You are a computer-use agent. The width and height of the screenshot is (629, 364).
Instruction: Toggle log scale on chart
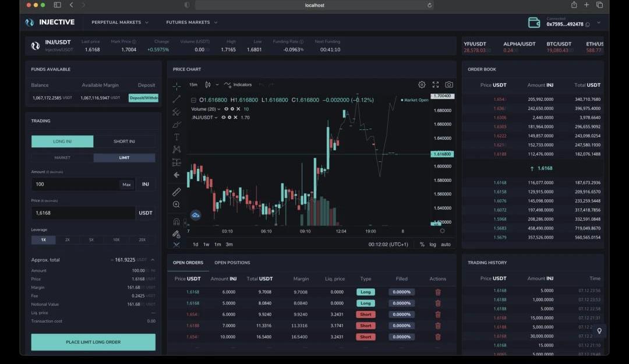433,245
